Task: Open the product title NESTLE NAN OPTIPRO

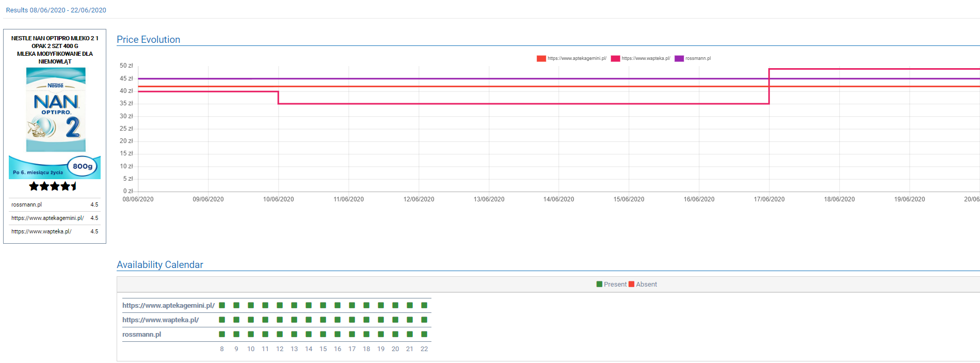Action: point(55,50)
